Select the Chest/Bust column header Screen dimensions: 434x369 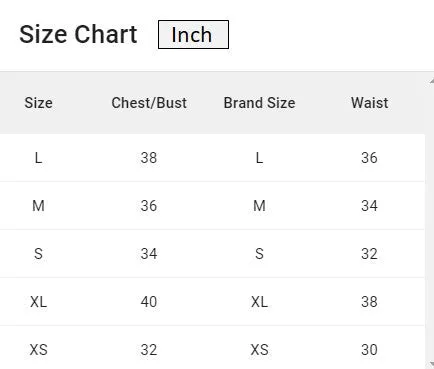149,103
